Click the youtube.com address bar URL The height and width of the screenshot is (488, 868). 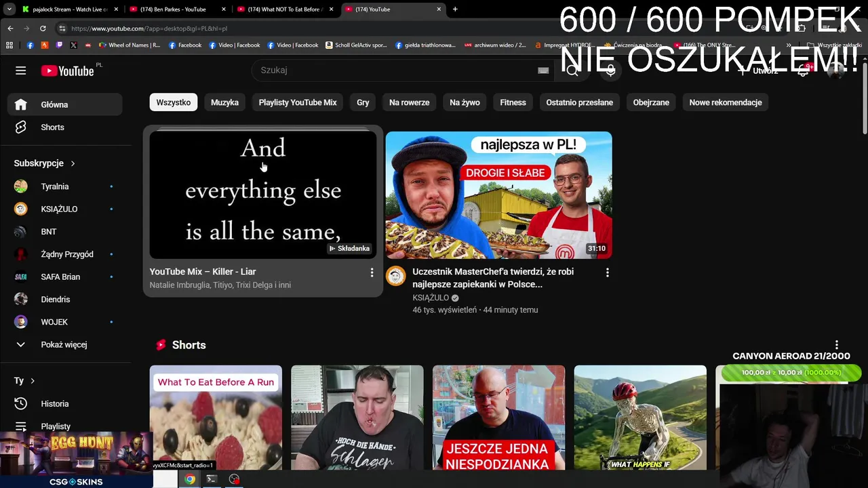[x=149, y=28]
